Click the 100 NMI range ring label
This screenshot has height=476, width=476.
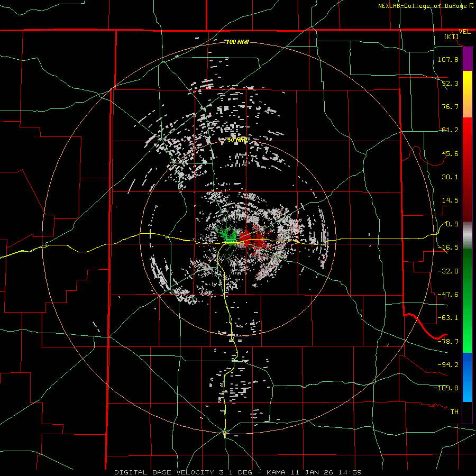coord(237,42)
